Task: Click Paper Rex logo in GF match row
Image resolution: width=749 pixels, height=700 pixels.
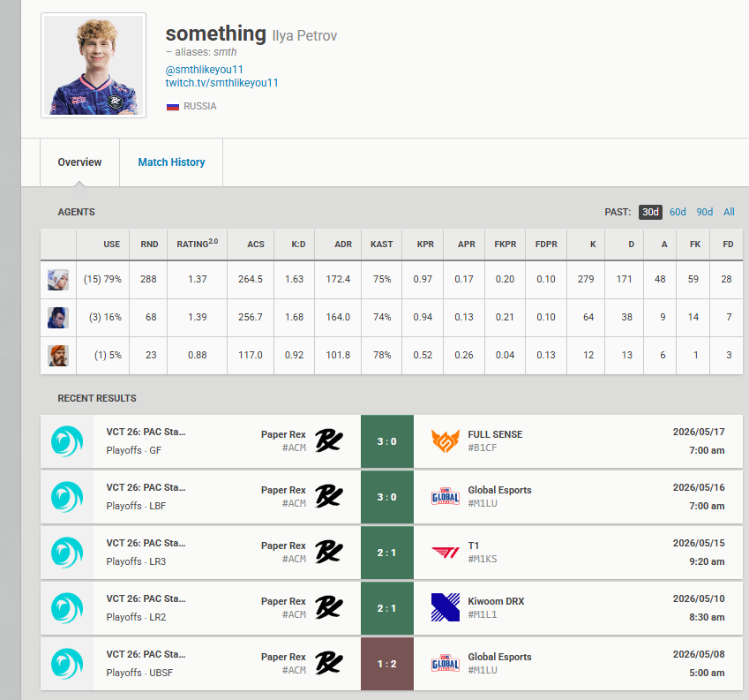Action: [329, 440]
